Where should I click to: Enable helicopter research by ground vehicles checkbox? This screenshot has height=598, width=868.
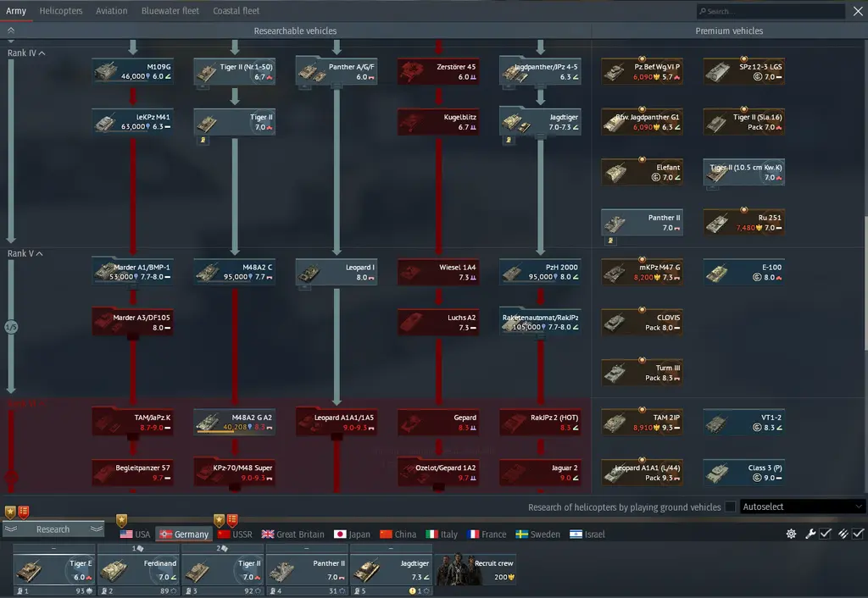(x=730, y=507)
